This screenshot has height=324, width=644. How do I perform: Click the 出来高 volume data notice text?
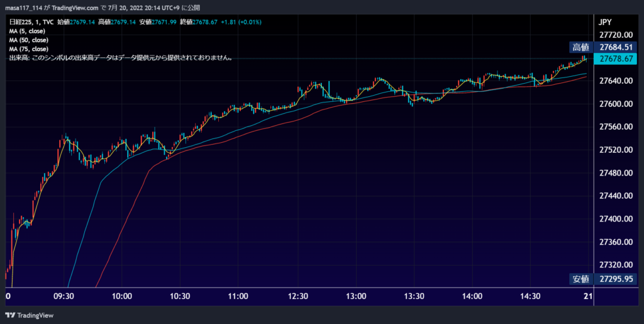coord(121,58)
